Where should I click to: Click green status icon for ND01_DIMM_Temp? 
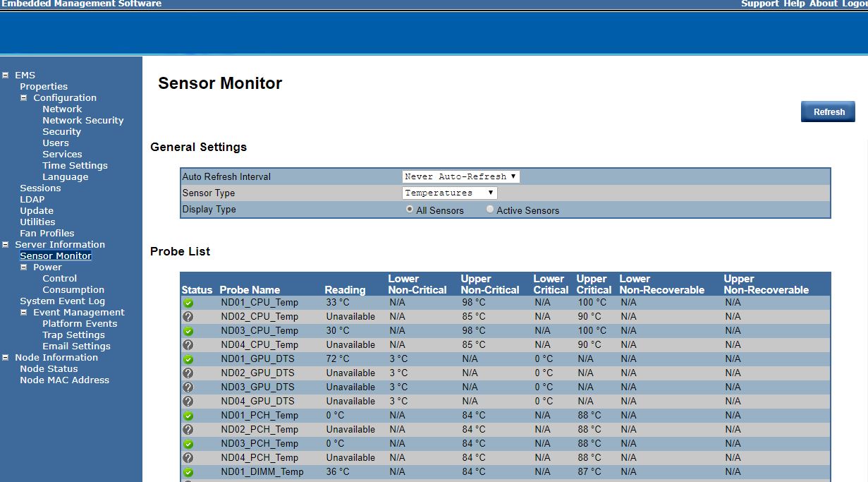[x=188, y=472]
